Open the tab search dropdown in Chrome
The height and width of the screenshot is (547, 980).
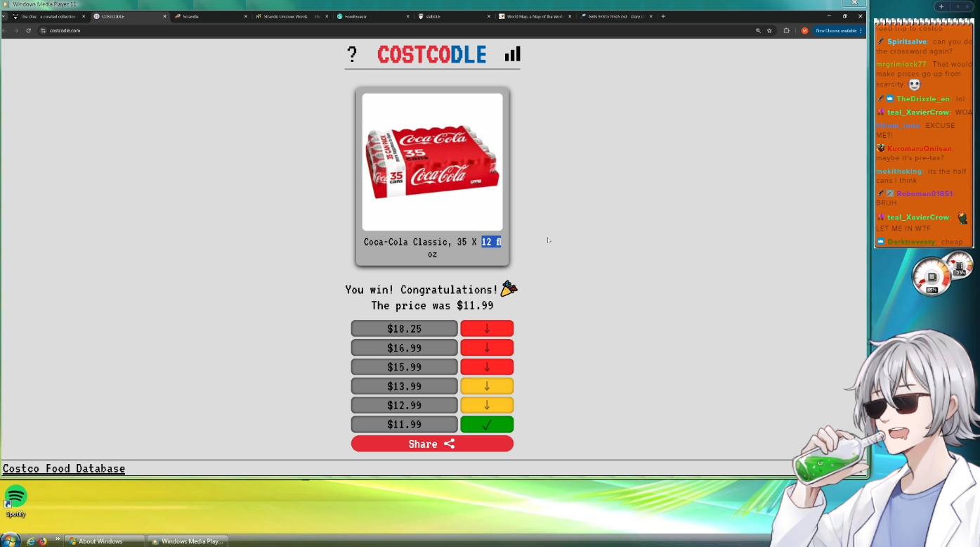click(x=4, y=16)
